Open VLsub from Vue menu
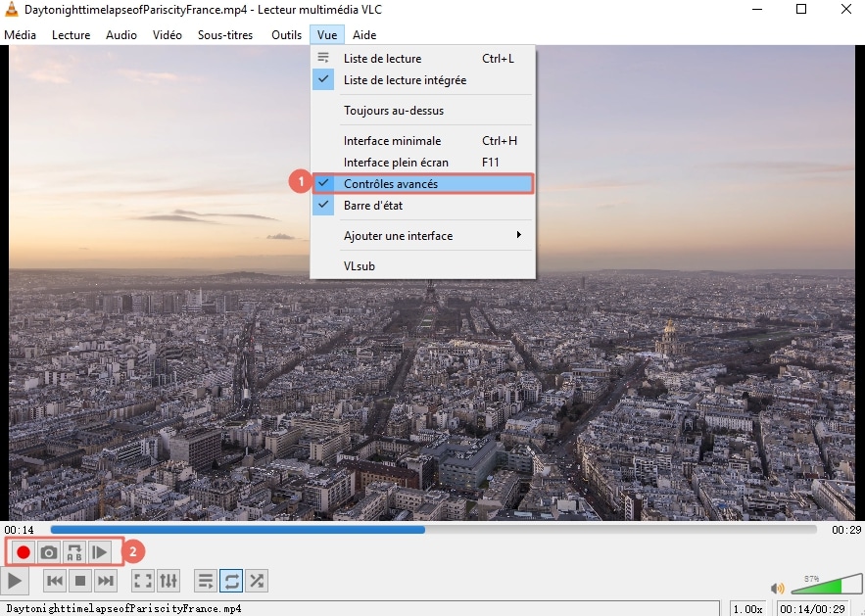 423,265
